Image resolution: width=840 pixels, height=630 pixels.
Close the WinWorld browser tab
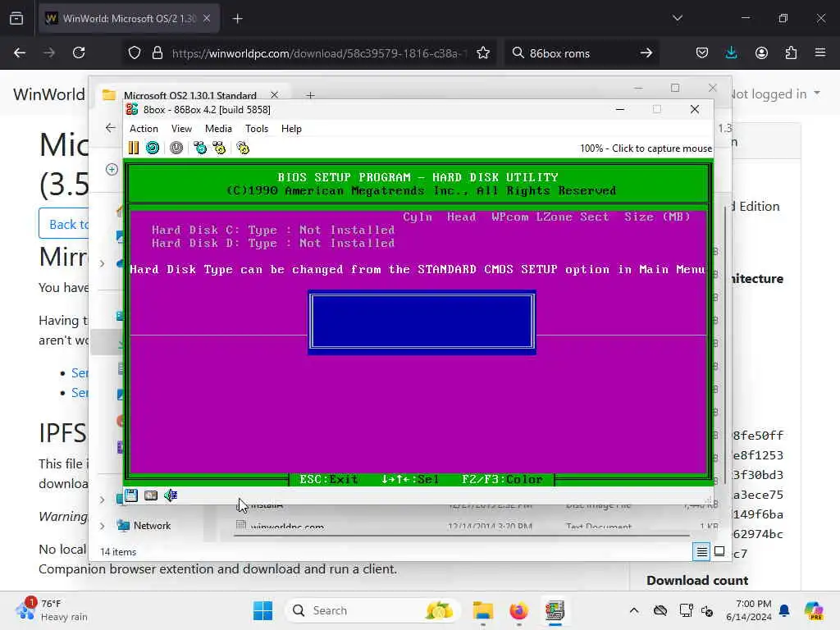[207, 19]
